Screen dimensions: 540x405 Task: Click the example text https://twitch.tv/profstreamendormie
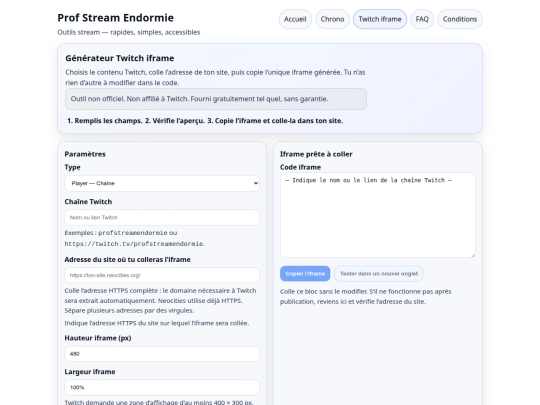135,244
